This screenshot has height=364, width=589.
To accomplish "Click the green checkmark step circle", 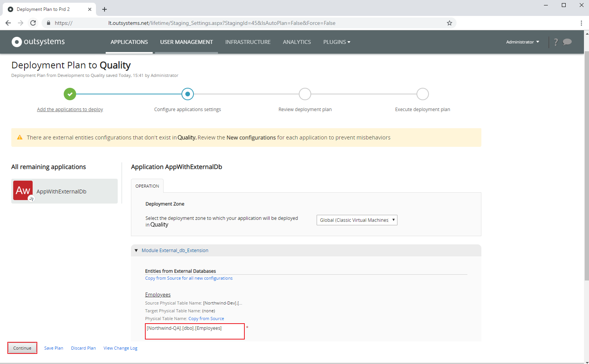I will (70, 94).
